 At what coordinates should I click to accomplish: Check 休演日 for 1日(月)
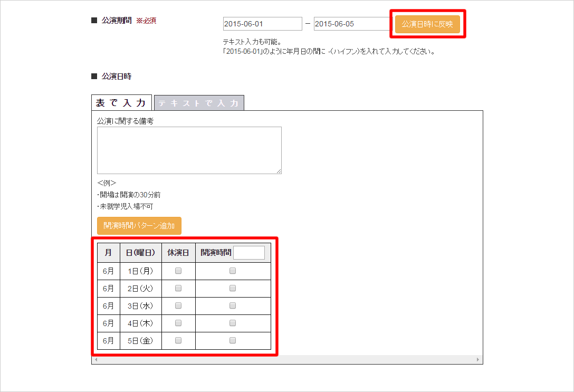point(178,271)
